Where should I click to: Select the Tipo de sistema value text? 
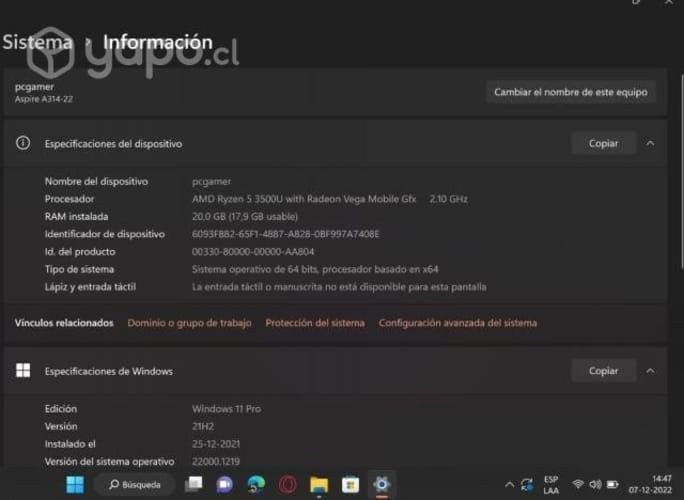[x=315, y=269]
